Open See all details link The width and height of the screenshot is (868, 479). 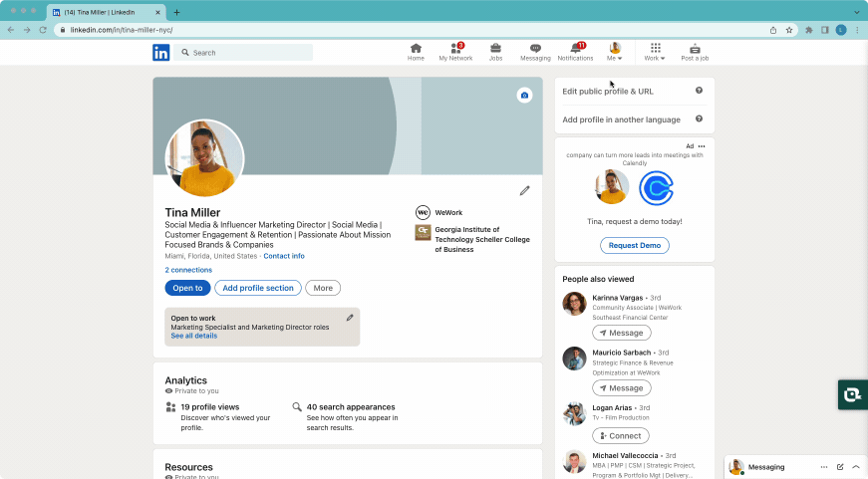[x=193, y=336]
